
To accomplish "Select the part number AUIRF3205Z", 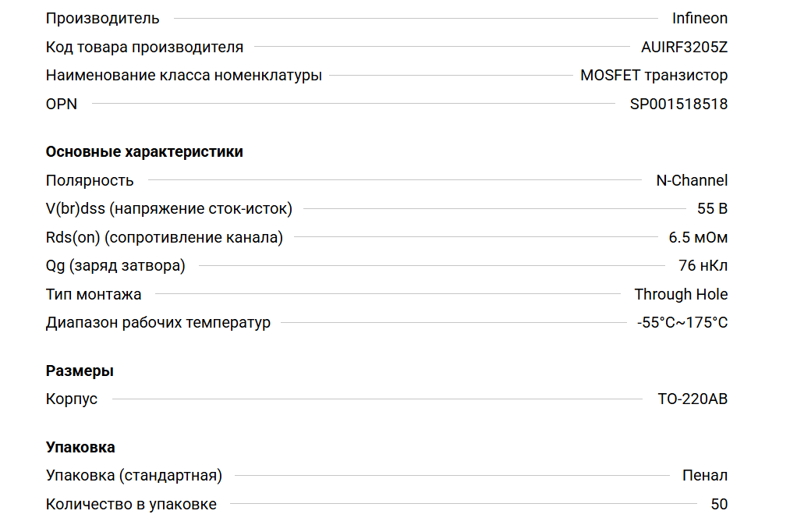I will pos(685,47).
